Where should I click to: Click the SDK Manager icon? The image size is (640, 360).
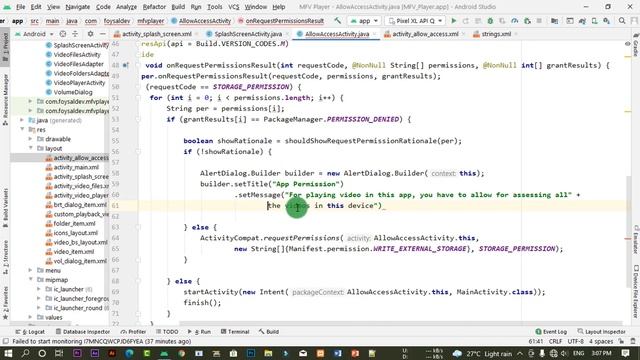click(607, 20)
